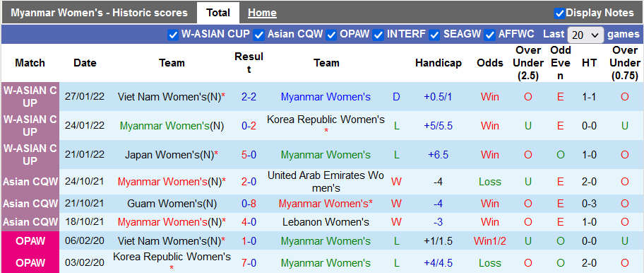The height and width of the screenshot is (273, 644).
Task: Toggle the INTERF competition checkbox
Action: 378,35
